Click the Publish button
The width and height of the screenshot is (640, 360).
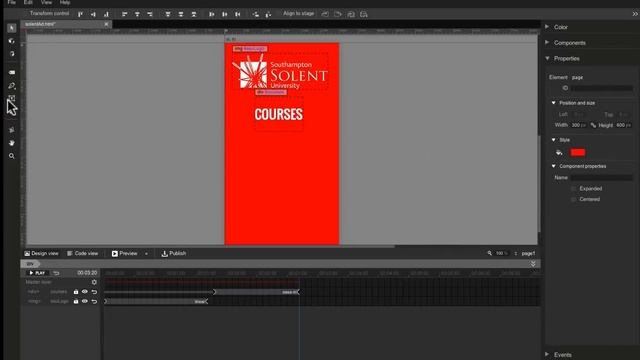[174, 253]
